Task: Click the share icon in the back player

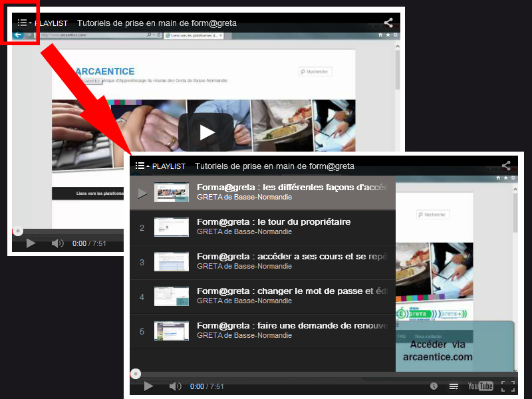Action: click(388, 23)
